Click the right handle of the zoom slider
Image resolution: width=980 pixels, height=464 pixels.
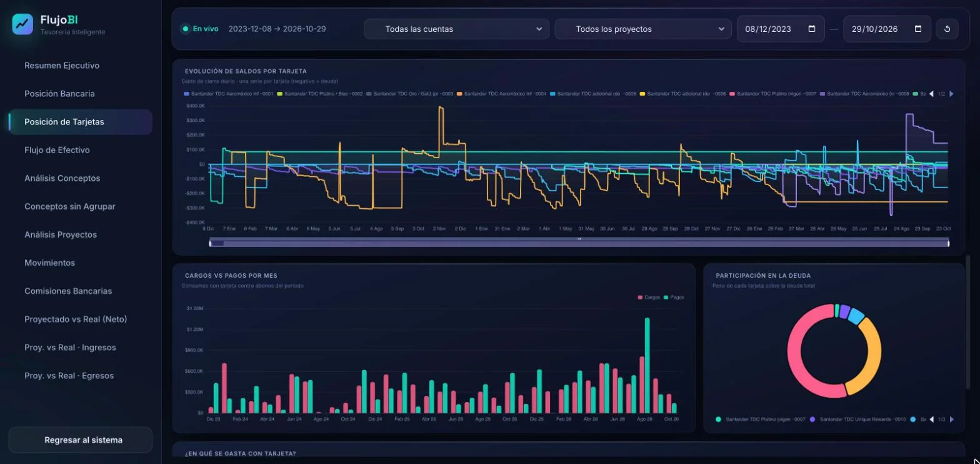[x=949, y=243]
